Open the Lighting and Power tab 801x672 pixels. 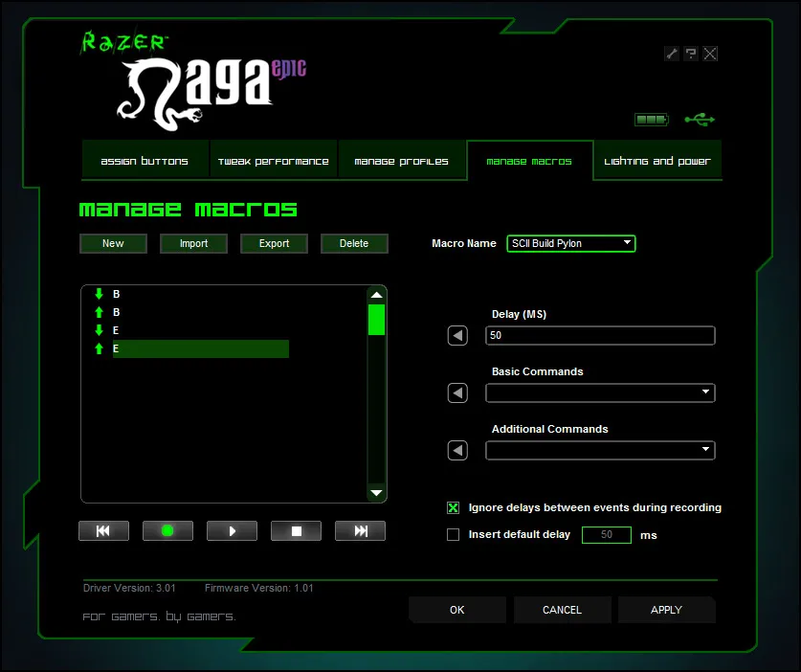[x=657, y=161]
